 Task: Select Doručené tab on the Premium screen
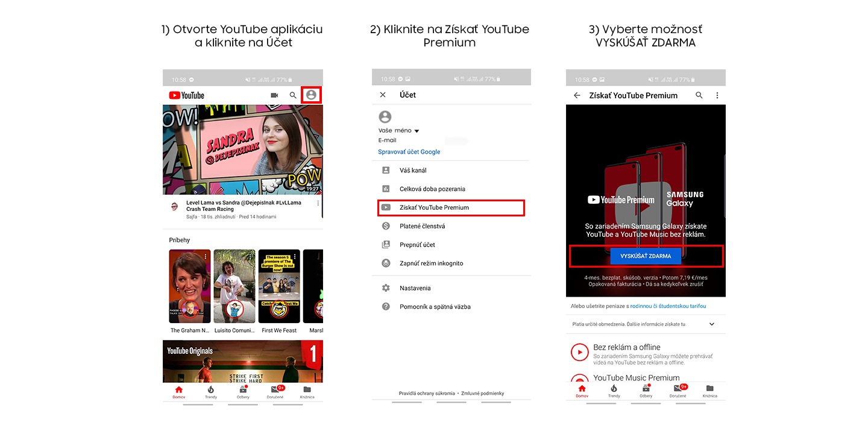point(679,392)
